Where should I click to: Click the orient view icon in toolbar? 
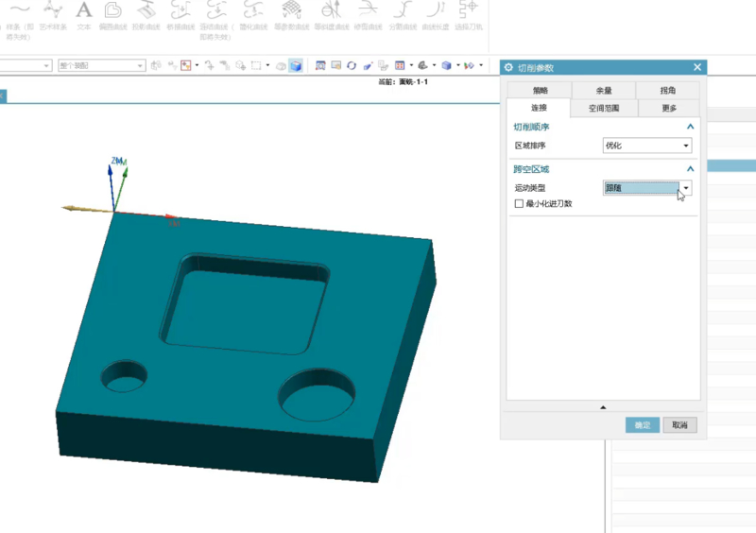click(422, 65)
